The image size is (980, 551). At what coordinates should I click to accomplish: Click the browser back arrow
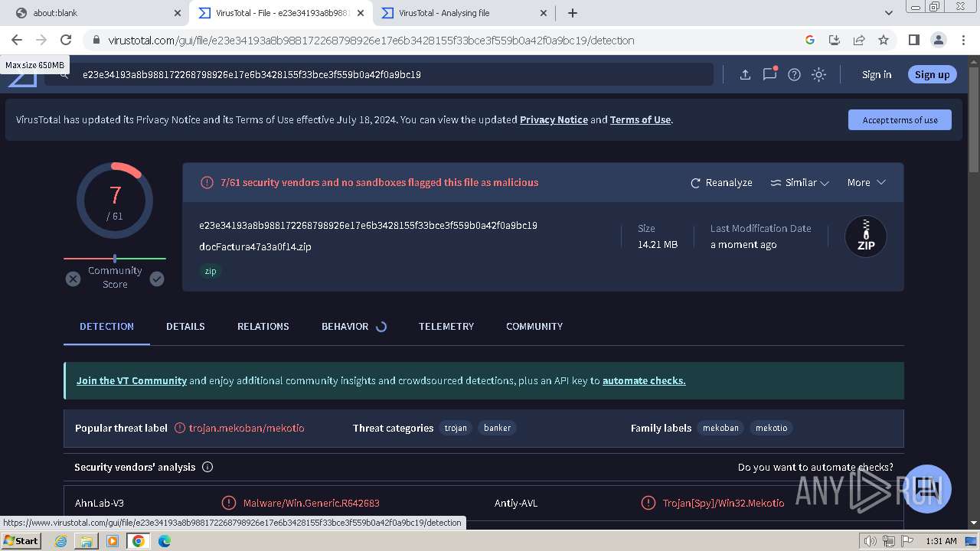click(17, 40)
